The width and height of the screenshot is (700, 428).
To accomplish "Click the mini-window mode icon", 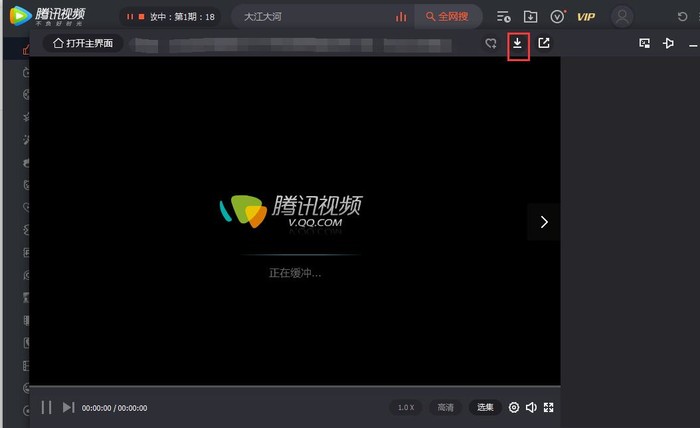I will point(645,44).
